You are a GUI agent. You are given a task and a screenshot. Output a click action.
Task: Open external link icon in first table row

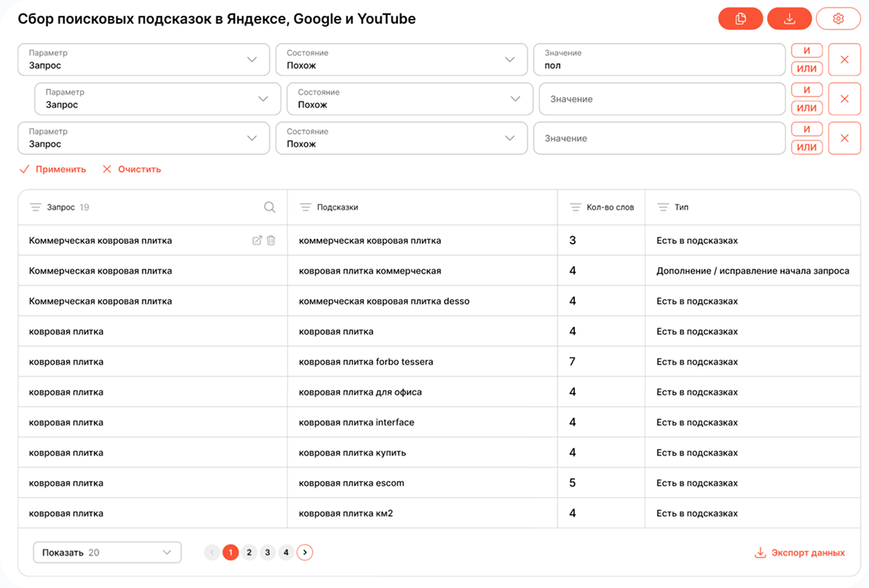click(x=257, y=240)
